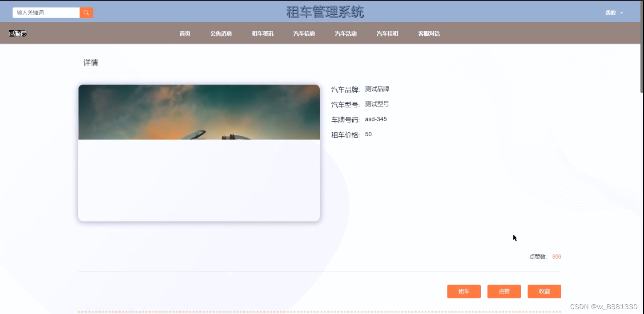Click the 详情 section heading

click(x=91, y=63)
